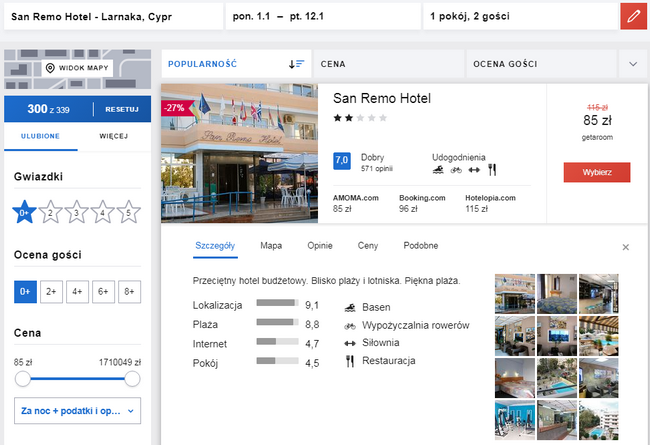Select the 1-star rating filter
The height and width of the screenshot is (445, 650).
click(26, 211)
